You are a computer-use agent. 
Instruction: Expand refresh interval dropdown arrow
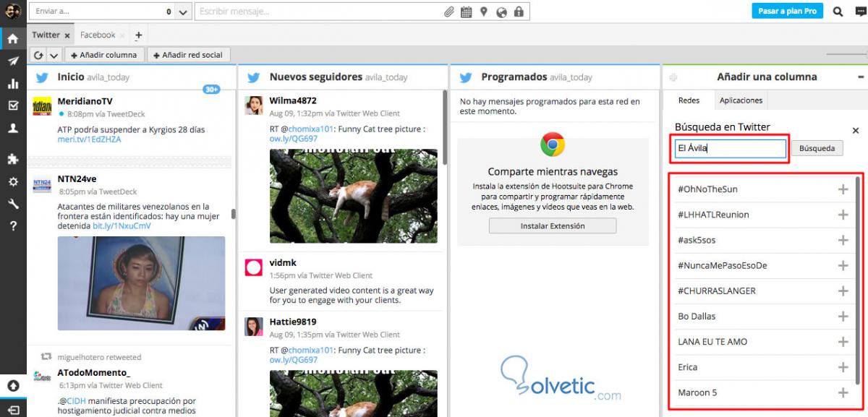pos(54,55)
